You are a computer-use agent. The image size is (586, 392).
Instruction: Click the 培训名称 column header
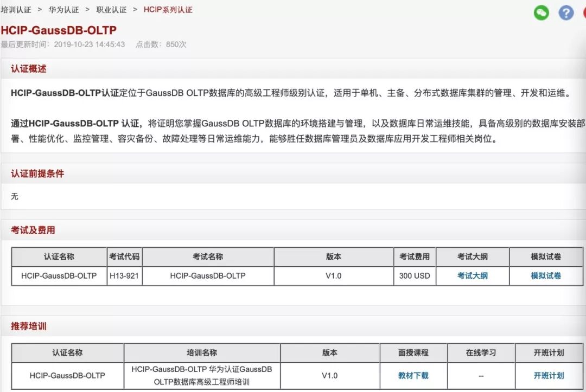(202, 352)
